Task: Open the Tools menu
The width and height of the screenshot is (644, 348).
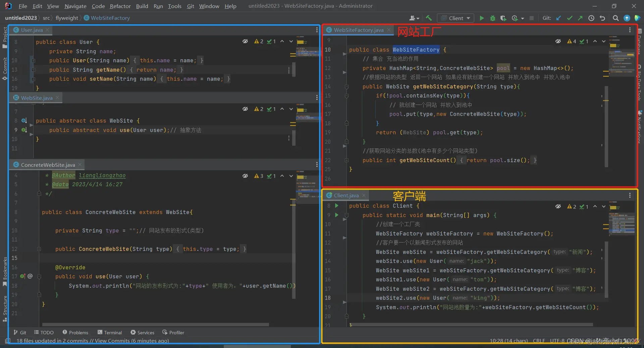Action: [174, 6]
